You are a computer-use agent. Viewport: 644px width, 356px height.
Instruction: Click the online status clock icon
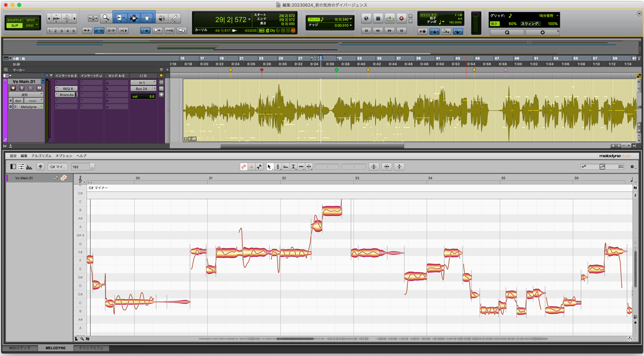(x=366, y=18)
